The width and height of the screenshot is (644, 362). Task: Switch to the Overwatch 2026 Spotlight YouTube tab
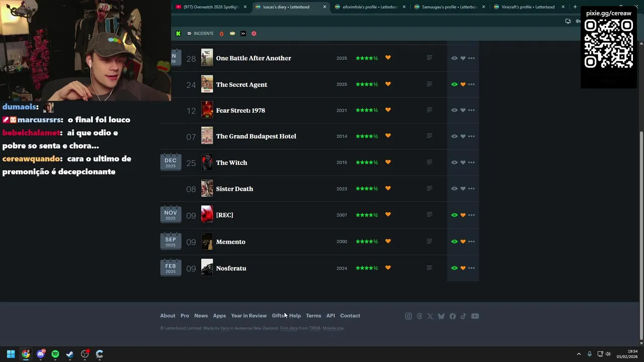[x=211, y=7]
